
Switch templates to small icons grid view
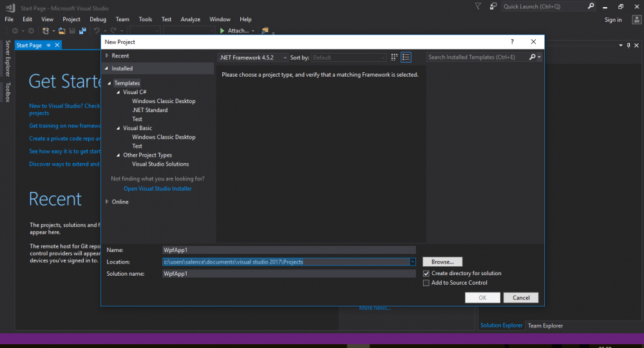pyautogui.click(x=394, y=57)
